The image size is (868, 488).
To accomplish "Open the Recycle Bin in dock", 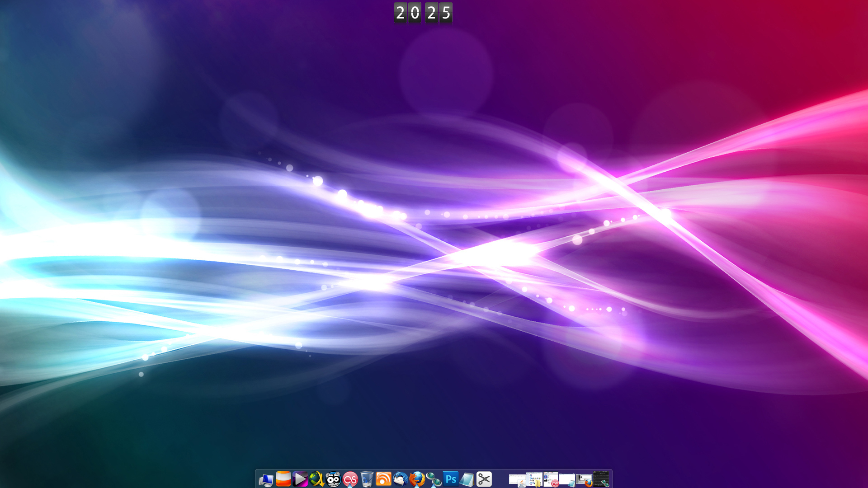I will (367, 479).
